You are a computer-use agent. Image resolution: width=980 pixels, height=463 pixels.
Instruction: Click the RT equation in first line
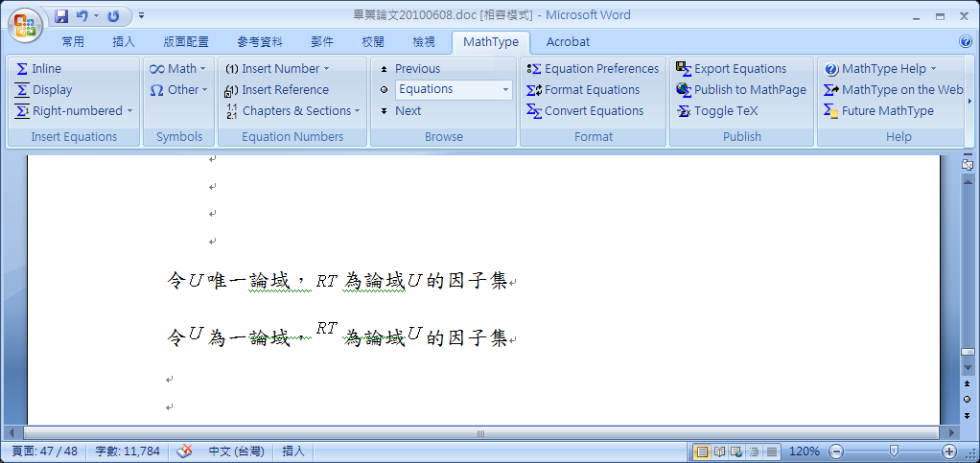(x=326, y=281)
